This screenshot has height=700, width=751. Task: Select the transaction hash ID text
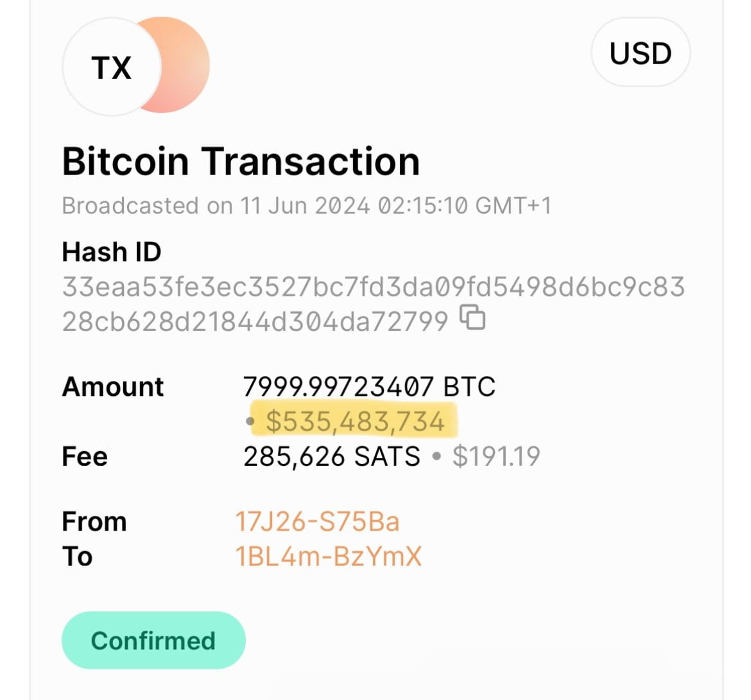(373, 303)
